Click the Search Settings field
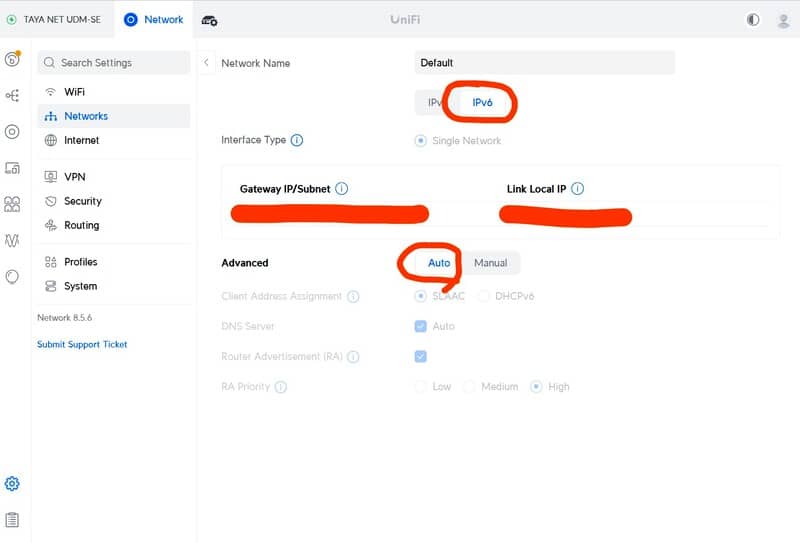Viewport: 800px width, 543px height. [113, 63]
